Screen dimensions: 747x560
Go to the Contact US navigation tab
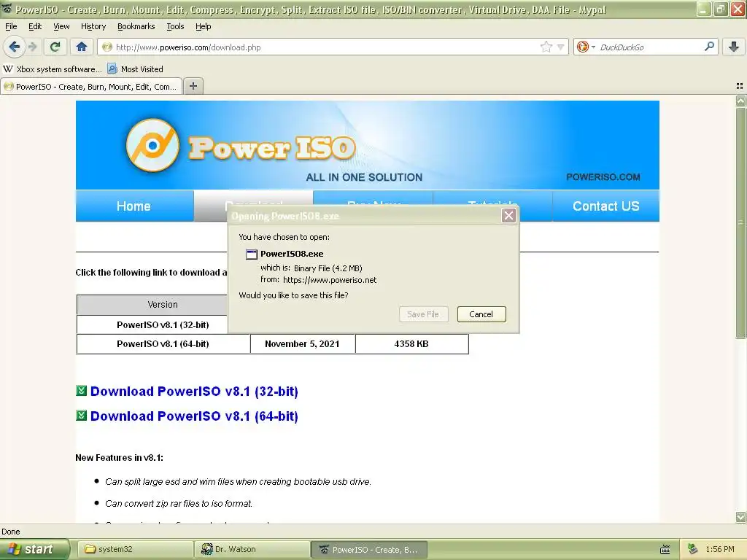[x=605, y=206]
